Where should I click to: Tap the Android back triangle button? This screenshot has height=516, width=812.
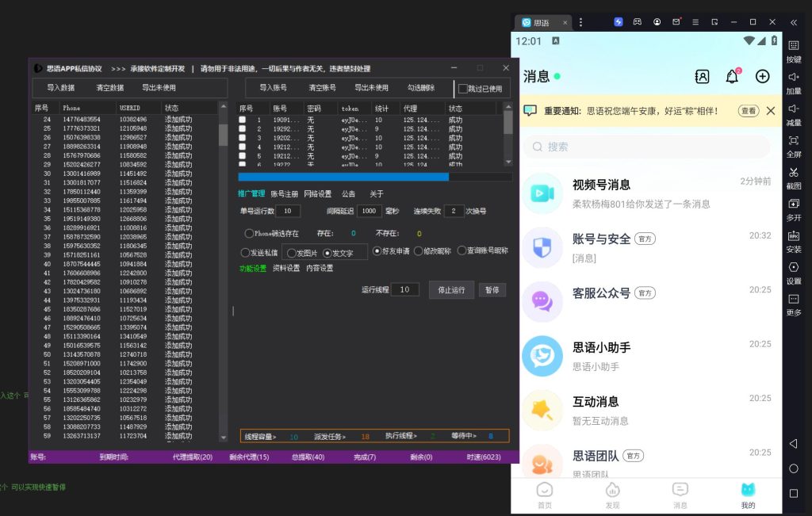pos(793,444)
